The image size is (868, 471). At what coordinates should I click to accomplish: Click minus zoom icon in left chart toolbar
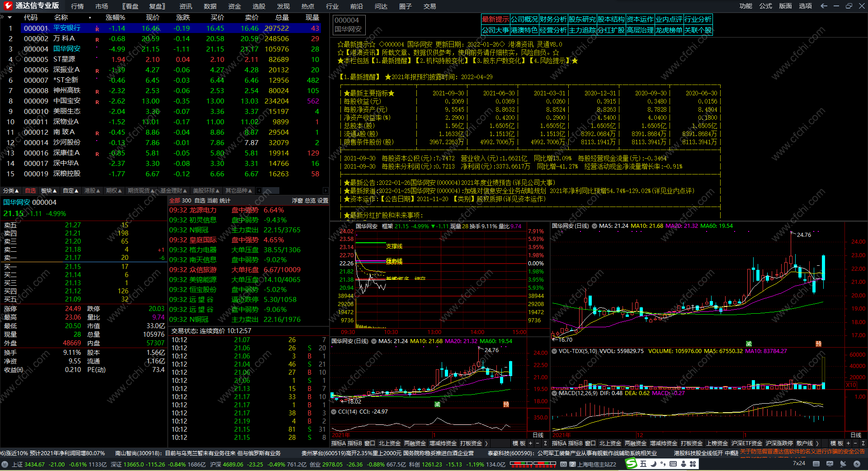(538, 443)
